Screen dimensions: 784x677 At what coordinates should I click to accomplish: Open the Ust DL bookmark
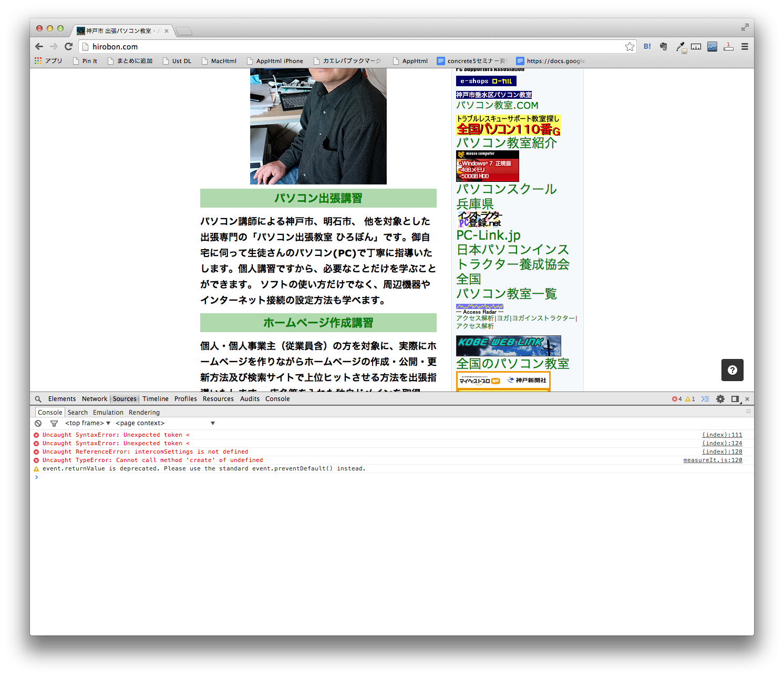(177, 61)
